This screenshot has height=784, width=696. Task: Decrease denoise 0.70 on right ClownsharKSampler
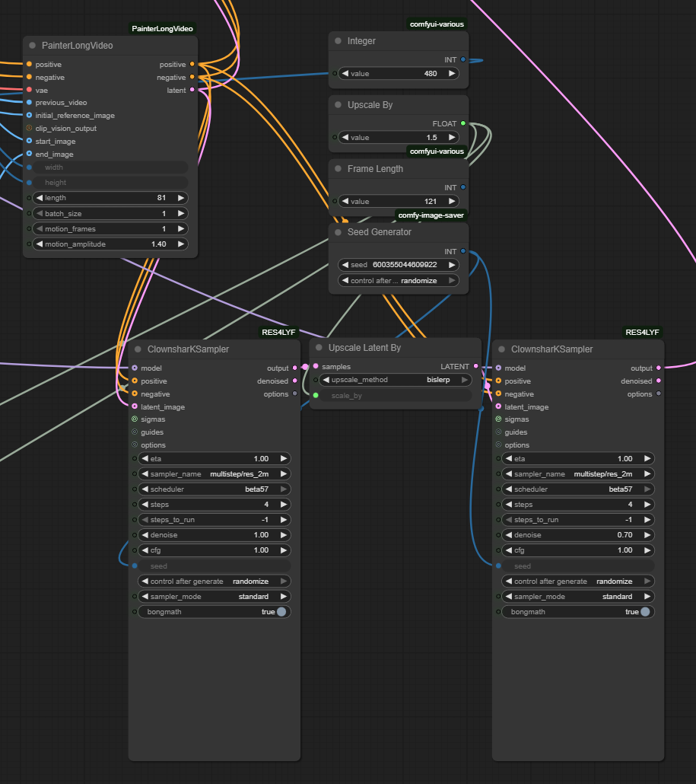[x=509, y=535]
